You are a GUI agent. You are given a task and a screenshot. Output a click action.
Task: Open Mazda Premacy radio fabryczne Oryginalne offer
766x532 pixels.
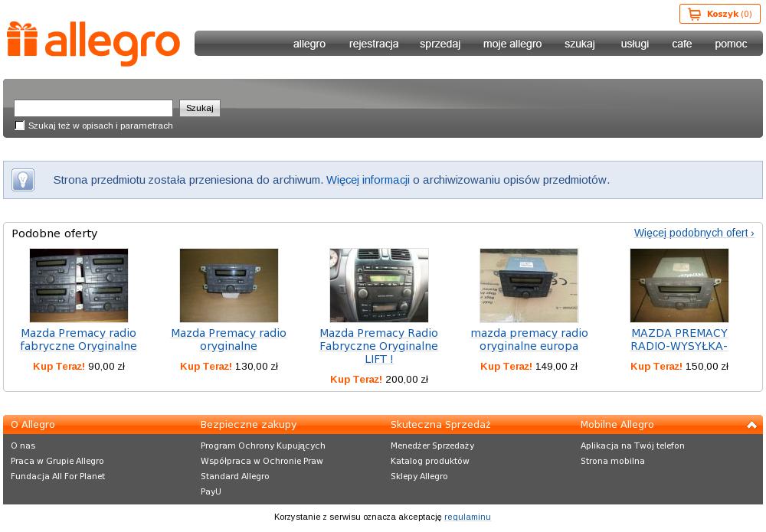click(79, 339)
